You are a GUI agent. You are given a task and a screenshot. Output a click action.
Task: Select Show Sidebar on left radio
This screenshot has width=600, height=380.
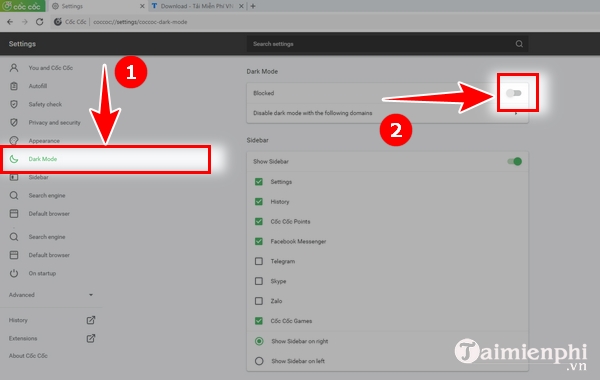point(259,361)
